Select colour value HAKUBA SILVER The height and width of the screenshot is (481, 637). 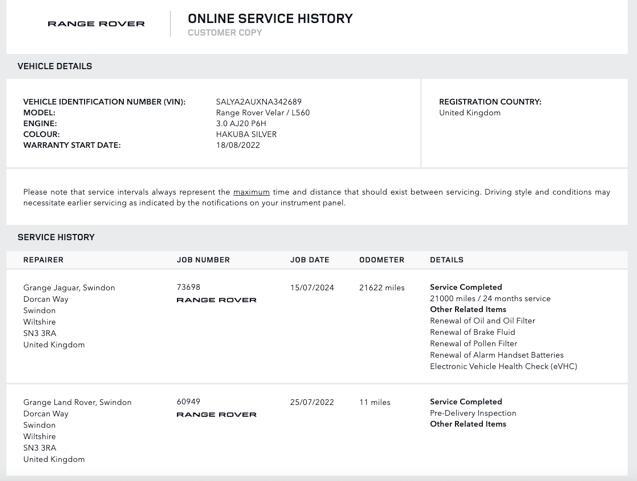coord(246,134)
